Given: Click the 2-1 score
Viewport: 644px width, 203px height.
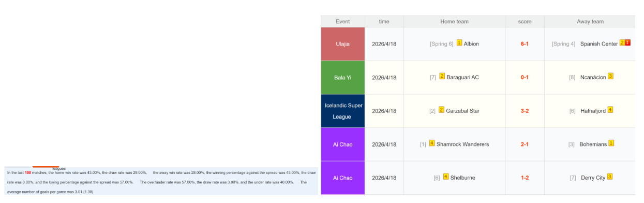Looking at the screenshot, I should coord(525,144).
